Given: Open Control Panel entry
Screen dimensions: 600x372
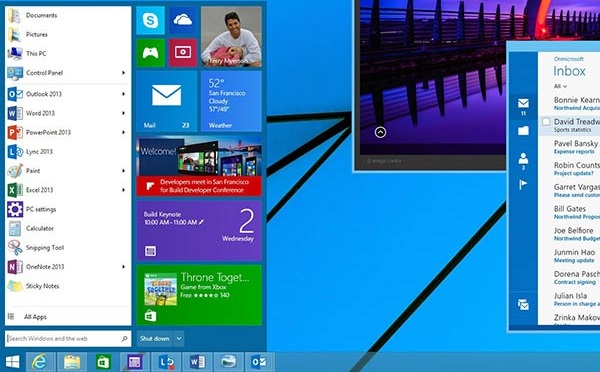Looking at the screenshot, I should [x=69, y=73].
